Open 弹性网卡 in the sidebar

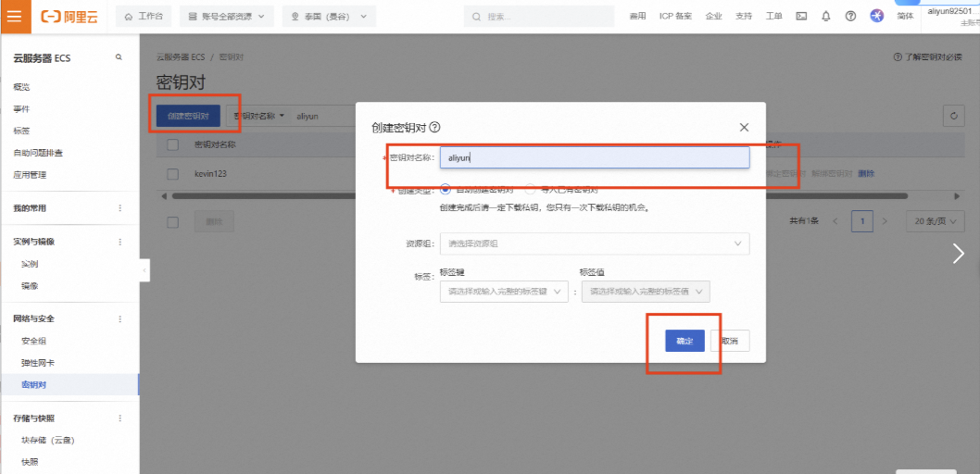37,363
